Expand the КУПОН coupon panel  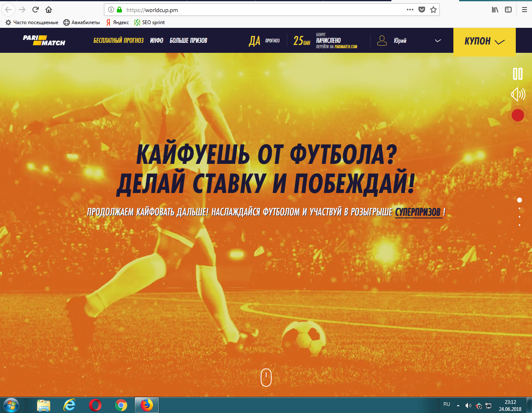pyautogui.click(x=484, y=41)
